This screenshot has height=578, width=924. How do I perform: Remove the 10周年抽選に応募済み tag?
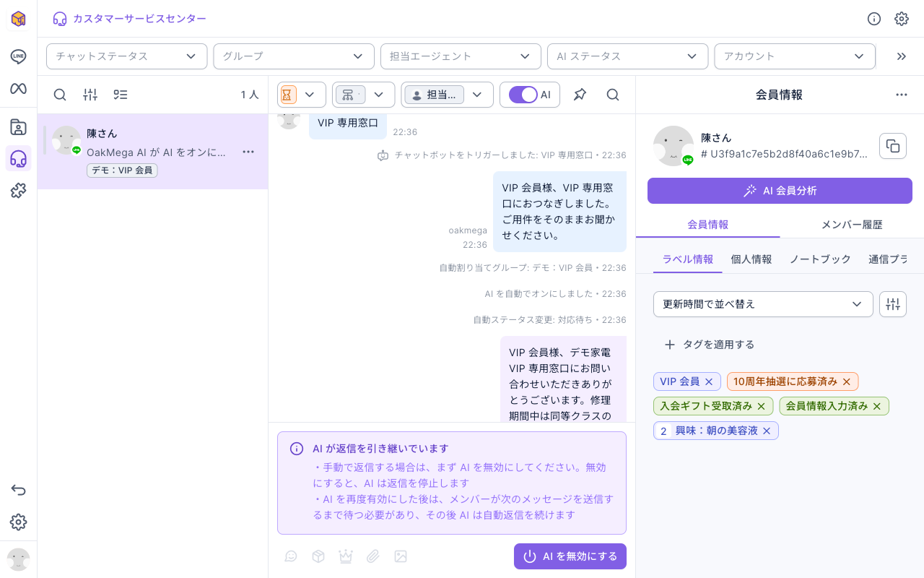coord(847,381)
